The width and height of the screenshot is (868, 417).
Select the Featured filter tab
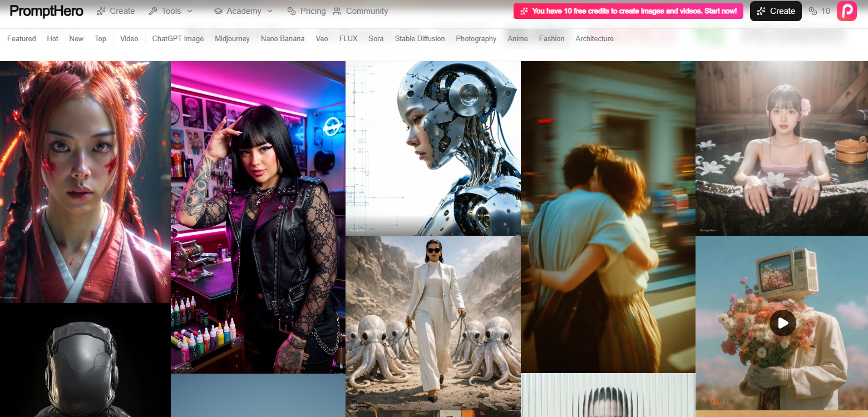coord(21,38)
